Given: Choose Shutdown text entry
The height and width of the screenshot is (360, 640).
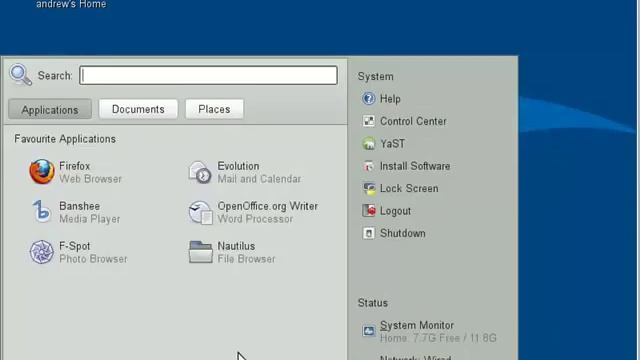Looking at the screenshot, I should [x=402, y=233].
